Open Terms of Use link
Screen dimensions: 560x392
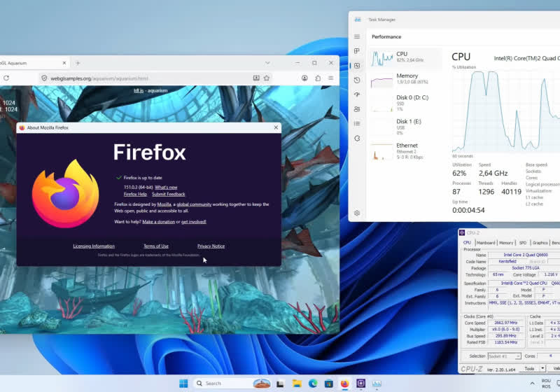pyautogui.click(x=156, y=246)
